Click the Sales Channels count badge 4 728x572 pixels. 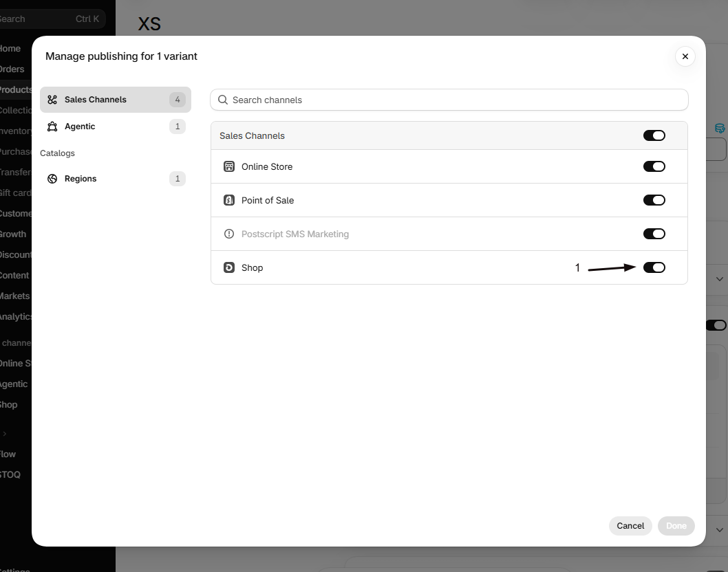(178, 100)
